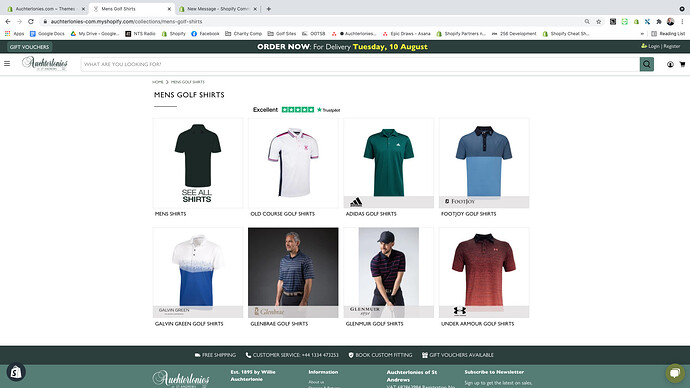Switch to the Auchterlonies.com Themes tab
This screenshot has width=690, height=388.
coord(44,9)
